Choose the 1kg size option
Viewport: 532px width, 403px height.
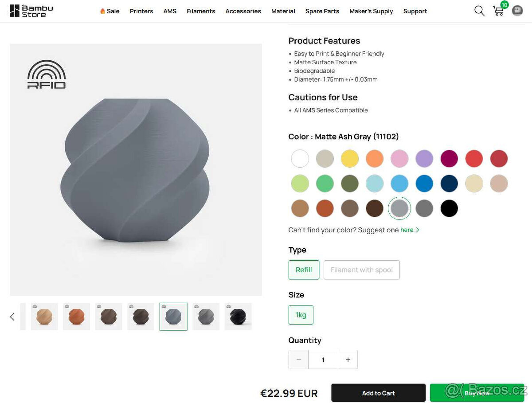coord(301,315)
